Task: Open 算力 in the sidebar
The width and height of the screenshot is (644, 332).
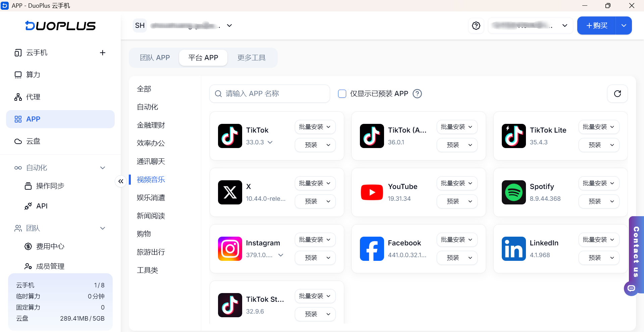Action: point(60,75)
